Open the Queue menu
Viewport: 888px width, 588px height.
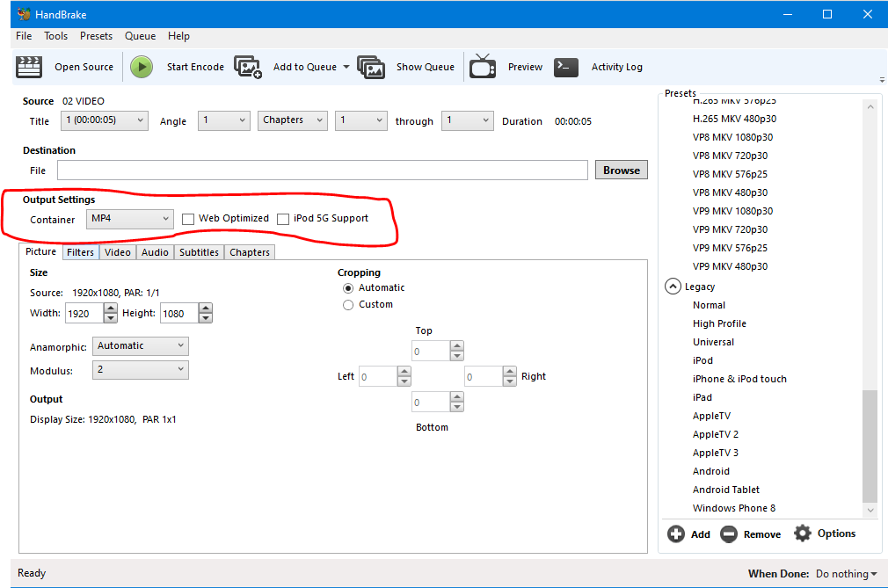pyautogui.click(x=140, y=36)
